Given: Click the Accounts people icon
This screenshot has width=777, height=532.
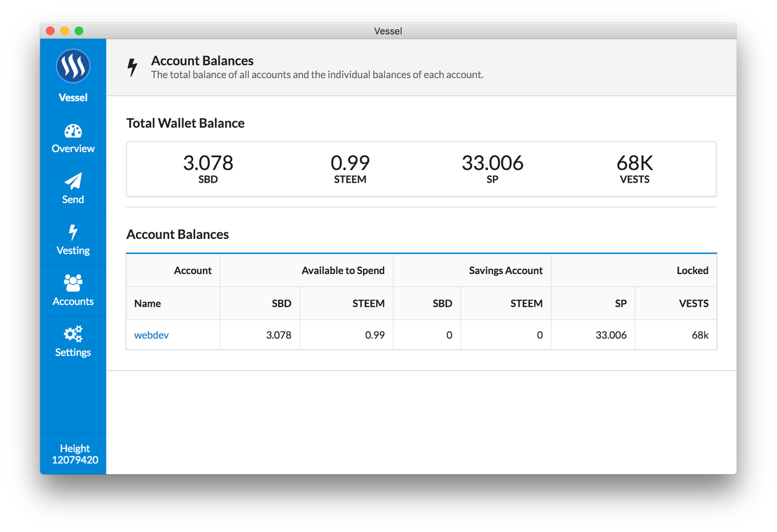Looking at the screenshot, I should tap(73, 283).
